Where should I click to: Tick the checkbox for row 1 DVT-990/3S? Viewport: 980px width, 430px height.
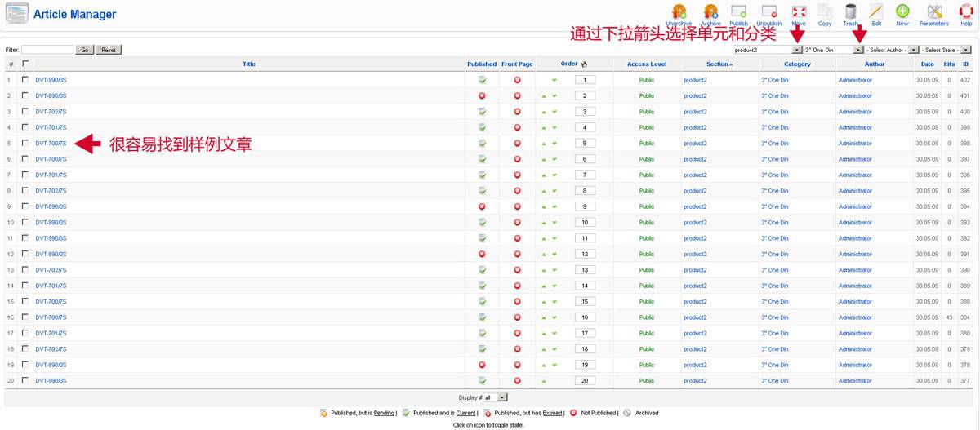[25, 80]
